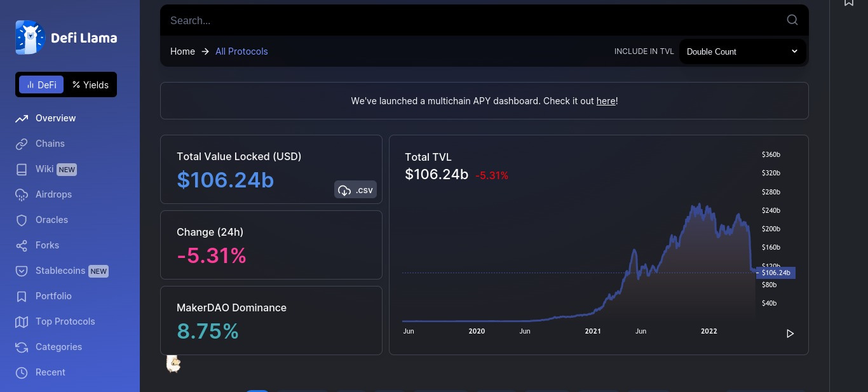Image resolution: width=868 pixels, height=392 pixels.
Task: Open the Wiki page
Action: click(x=44, y=169)
